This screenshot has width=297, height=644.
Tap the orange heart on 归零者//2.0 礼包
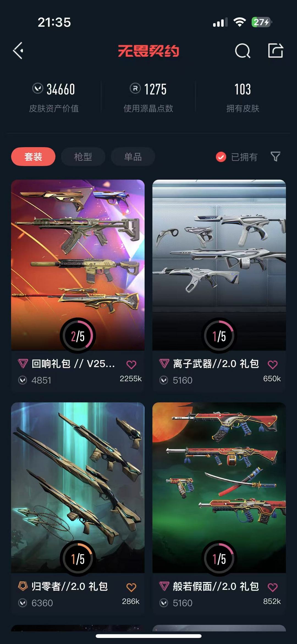(131, 587)
